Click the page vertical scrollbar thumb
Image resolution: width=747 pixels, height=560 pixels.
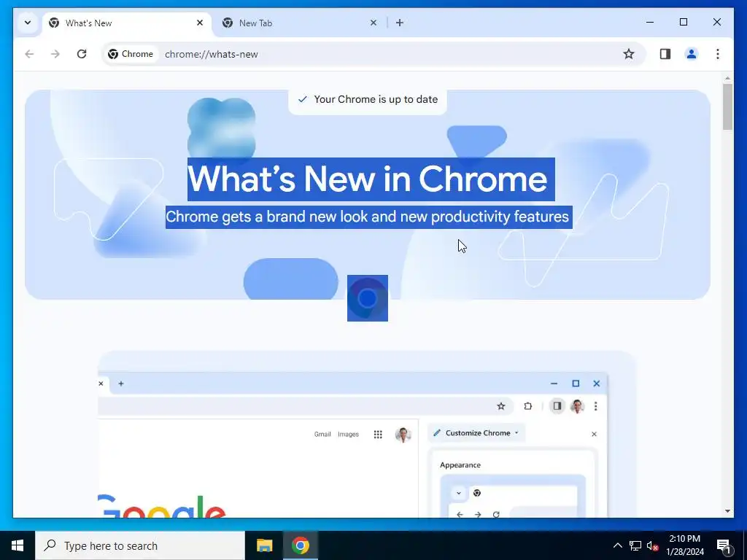pos(727,106)
